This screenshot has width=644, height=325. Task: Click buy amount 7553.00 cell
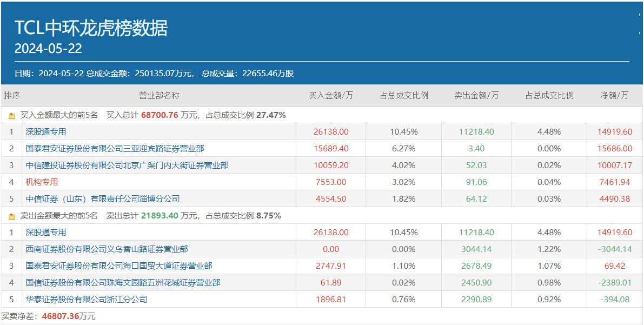[331, 182]
